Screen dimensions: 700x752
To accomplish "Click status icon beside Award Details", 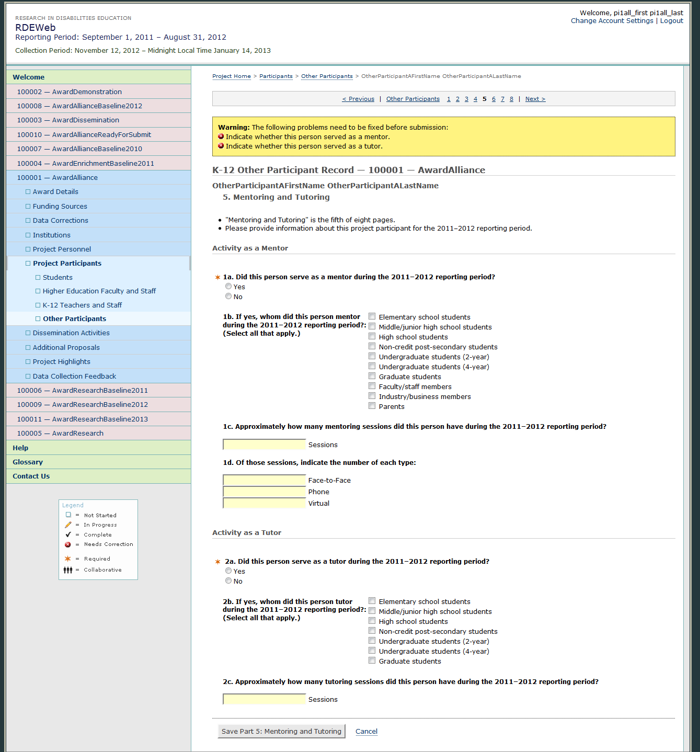I will coord(28,192).
